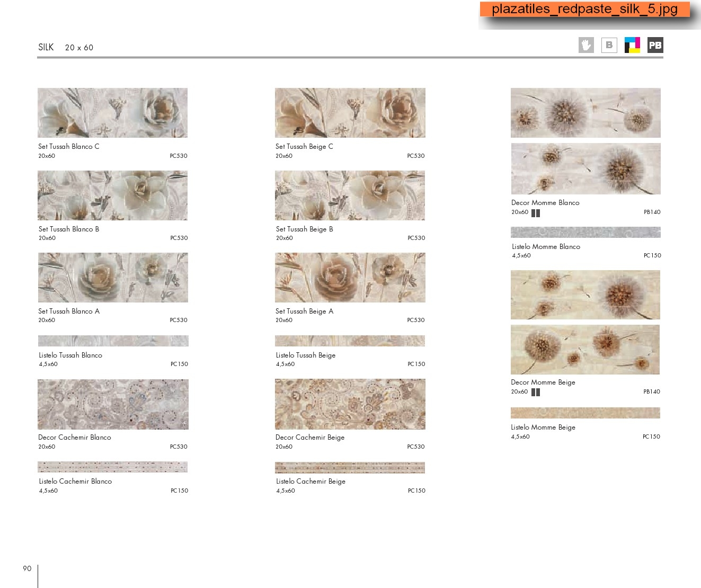701x588 pixels.
Task: Click the 20 x 60 heading size
Action: click(79, 48)
